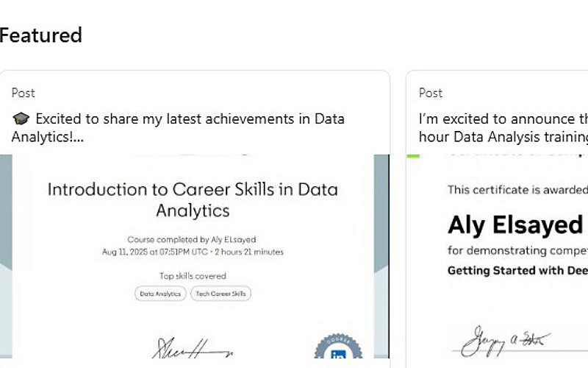Click the Aly Elsayed name on second certificate
The width and height of the screenshot is (588, 368).
coord(514,224)
